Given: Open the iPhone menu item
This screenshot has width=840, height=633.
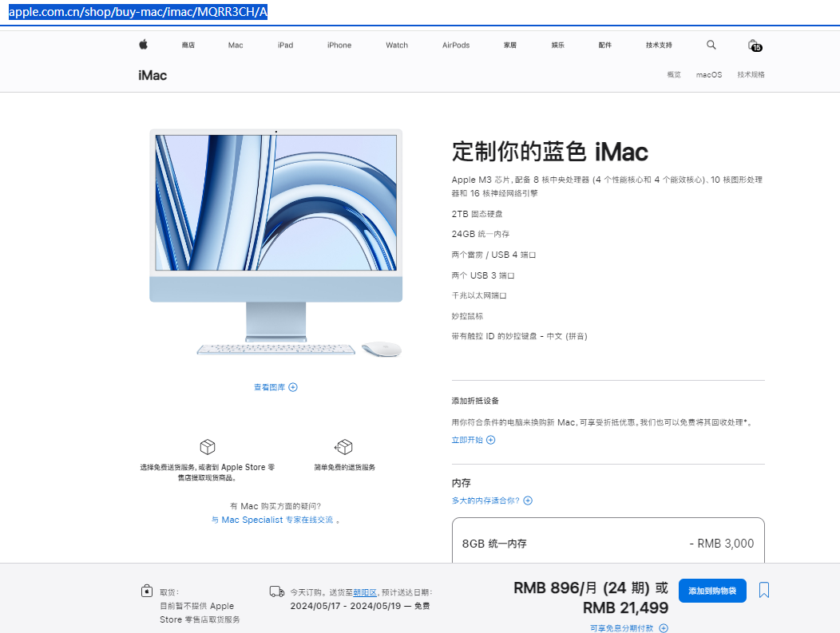Looking at the screenshot, I should 339,45.
